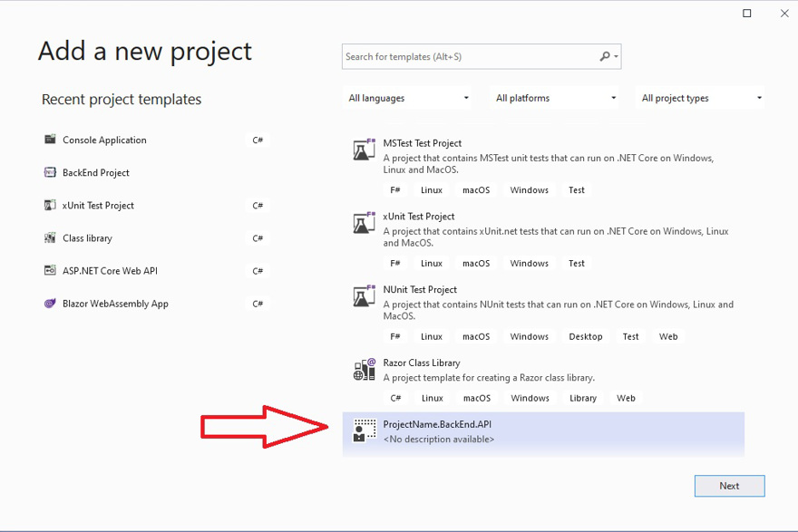Screen dimensions: 798x532
Task: Focus the Search for templates field
Action: (482, 56)
